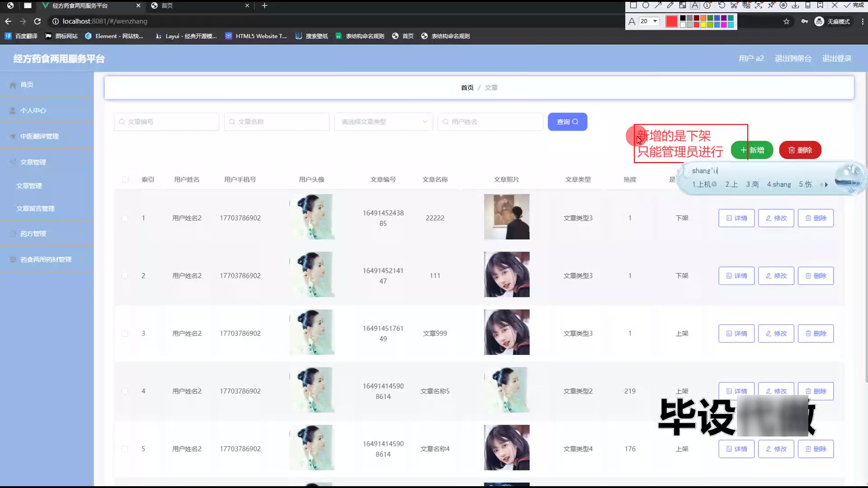Screen dimensions: 868x488
Task: Click 完成 to finish the screenshot
Action: click(854, 5)
